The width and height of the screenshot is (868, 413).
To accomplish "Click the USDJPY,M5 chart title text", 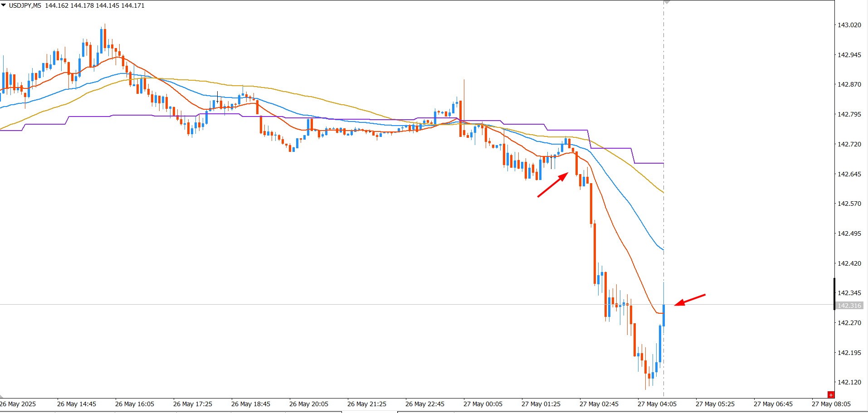I will click(x=25, y=5).
